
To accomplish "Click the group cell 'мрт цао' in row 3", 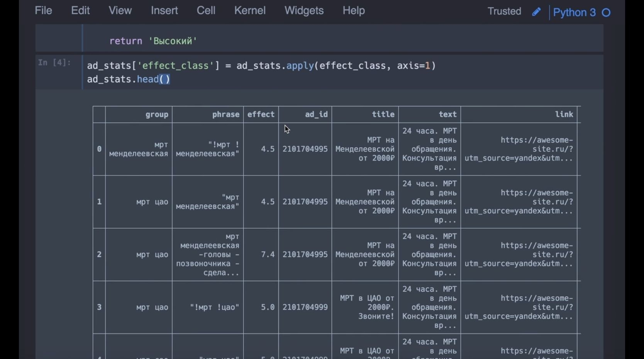I will click(x=152, y=307).
